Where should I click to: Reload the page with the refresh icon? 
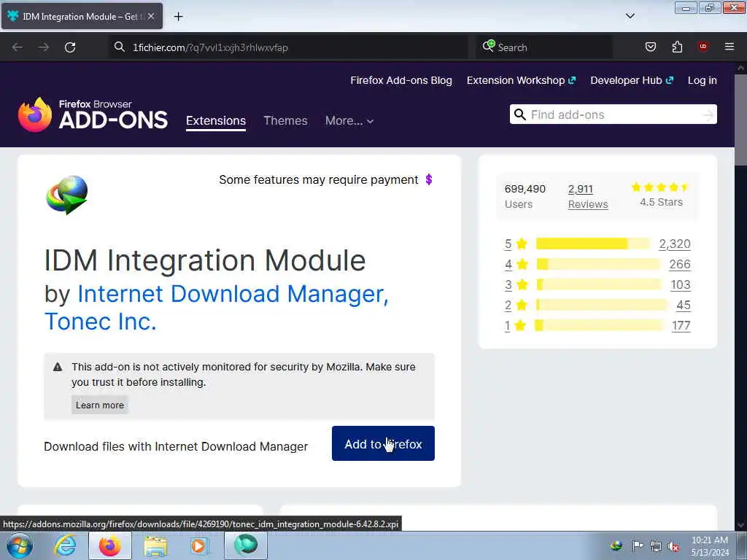click(x=70, y=47)
